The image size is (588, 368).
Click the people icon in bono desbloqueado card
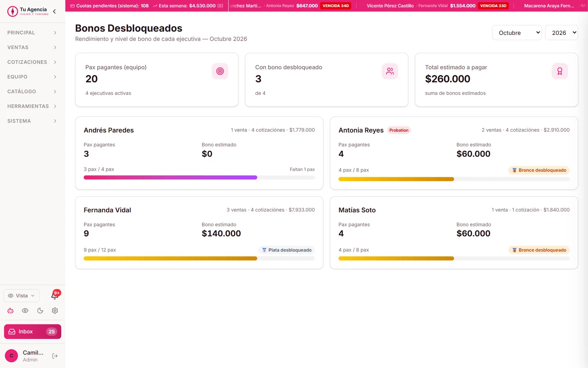(390, 71)
